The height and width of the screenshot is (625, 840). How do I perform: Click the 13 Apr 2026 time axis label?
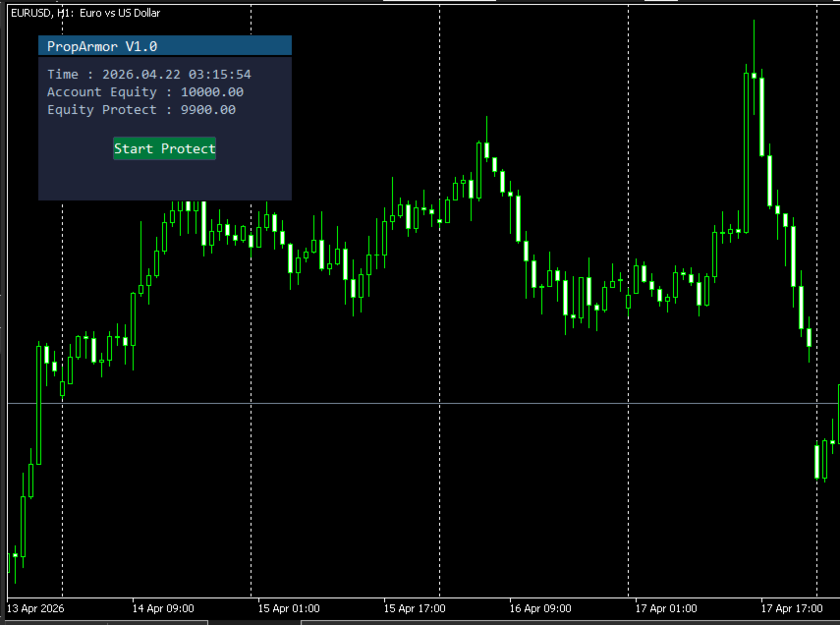click(35, 608)
